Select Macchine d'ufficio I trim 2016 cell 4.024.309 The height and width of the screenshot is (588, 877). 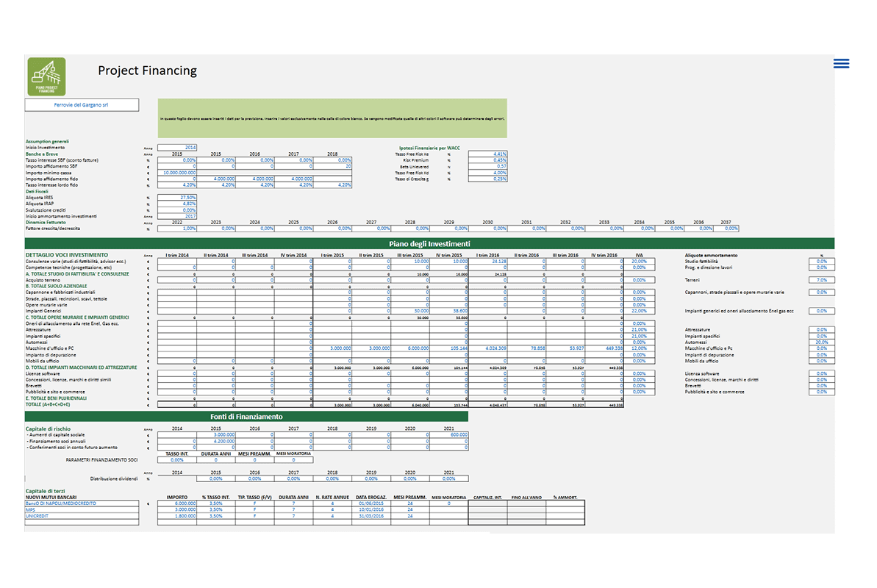click(487, 348)
